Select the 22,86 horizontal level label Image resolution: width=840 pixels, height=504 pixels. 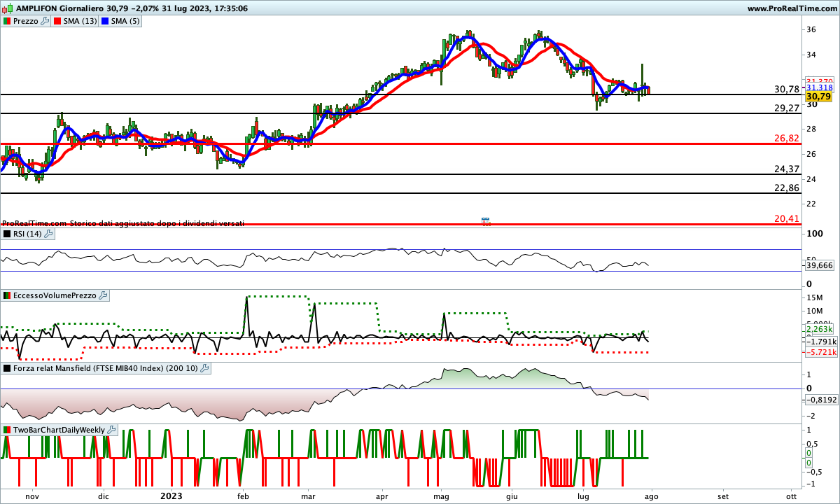pos(787,188)
